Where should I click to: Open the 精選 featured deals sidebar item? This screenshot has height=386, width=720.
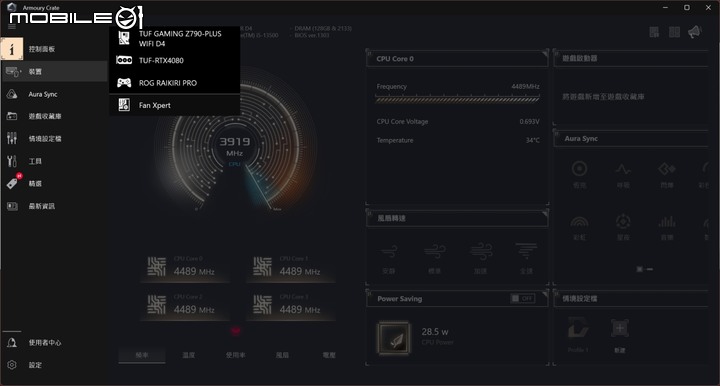point(54,184)
